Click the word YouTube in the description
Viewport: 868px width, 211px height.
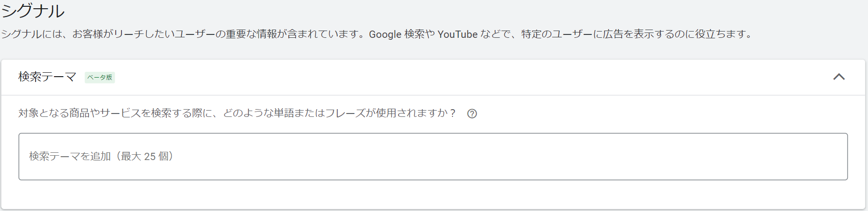tap(457, 34)
